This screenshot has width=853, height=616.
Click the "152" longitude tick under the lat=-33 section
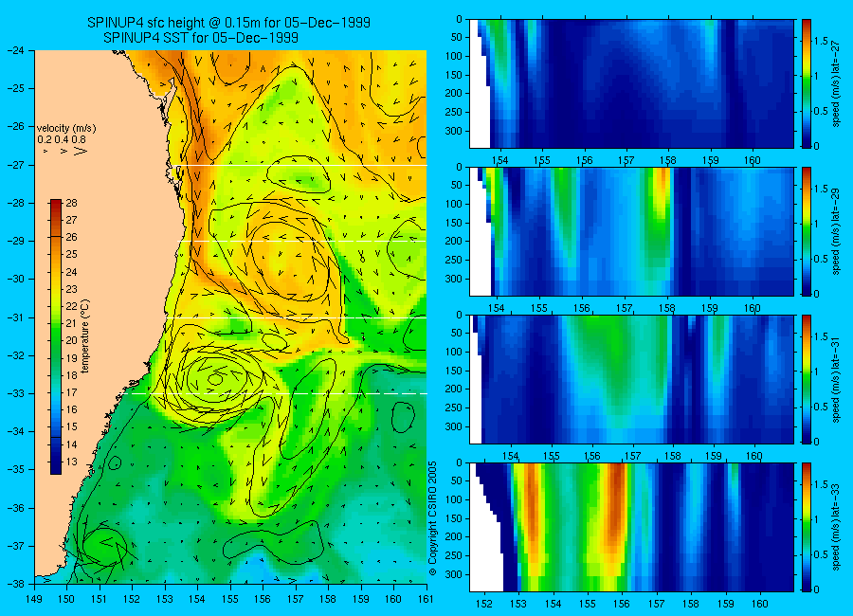(x=484, y=604)
